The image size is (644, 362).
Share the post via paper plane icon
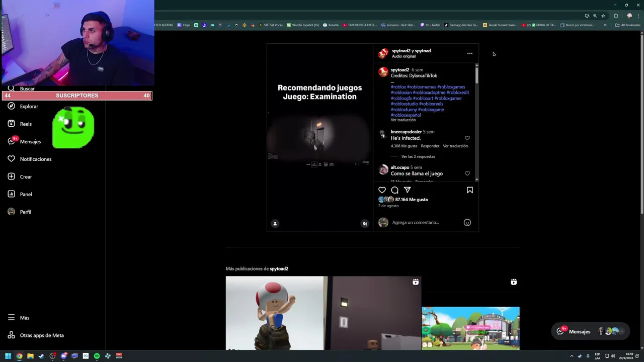point(407,190)
